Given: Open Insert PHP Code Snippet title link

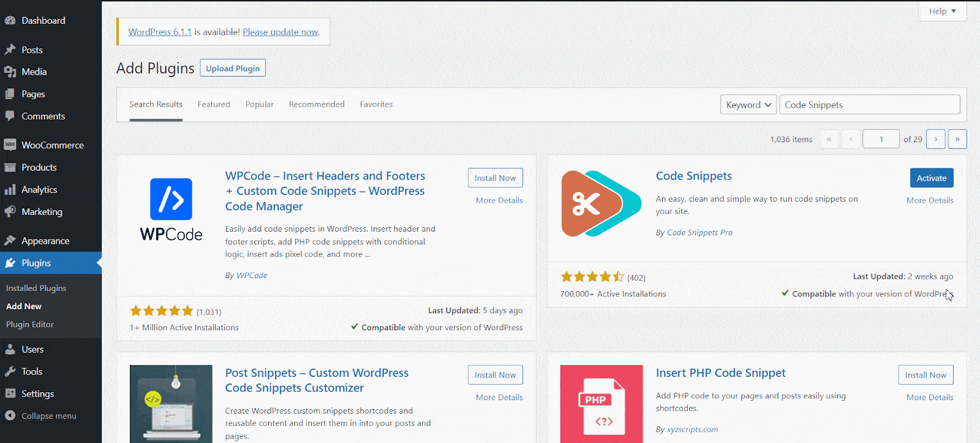Looking at the screenshot, I should 720,373.
